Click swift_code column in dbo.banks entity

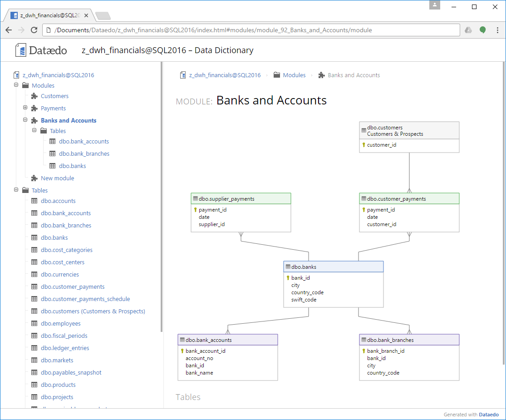[304, 300]
